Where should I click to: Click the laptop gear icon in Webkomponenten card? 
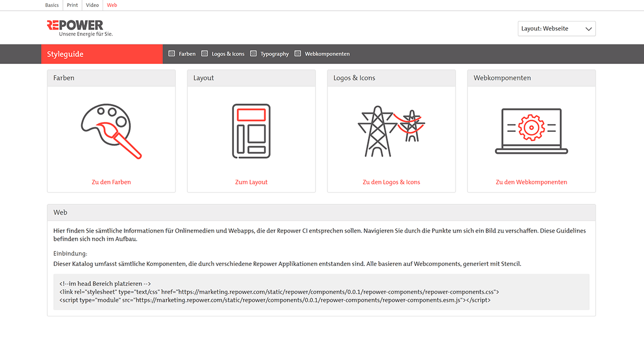point(531,129)
